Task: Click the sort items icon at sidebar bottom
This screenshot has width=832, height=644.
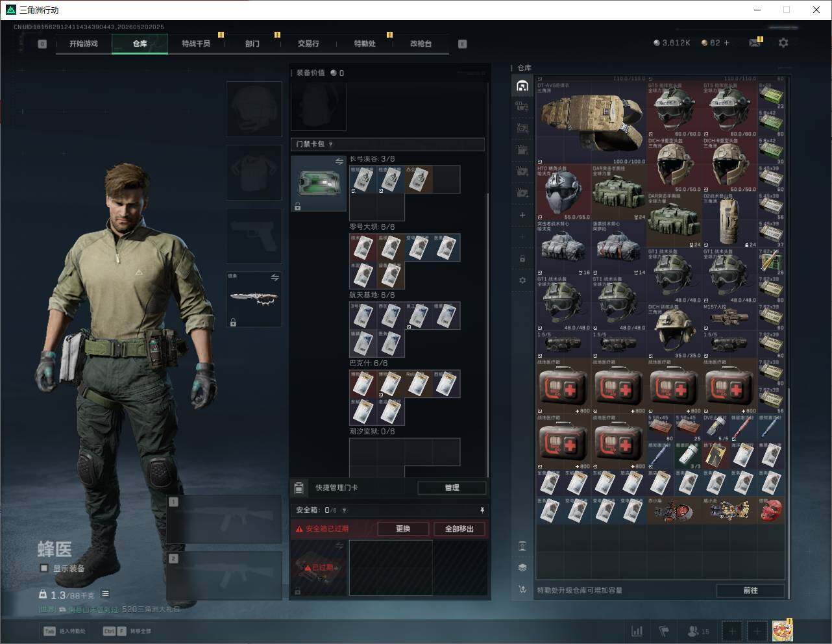Action: [522, 589]
